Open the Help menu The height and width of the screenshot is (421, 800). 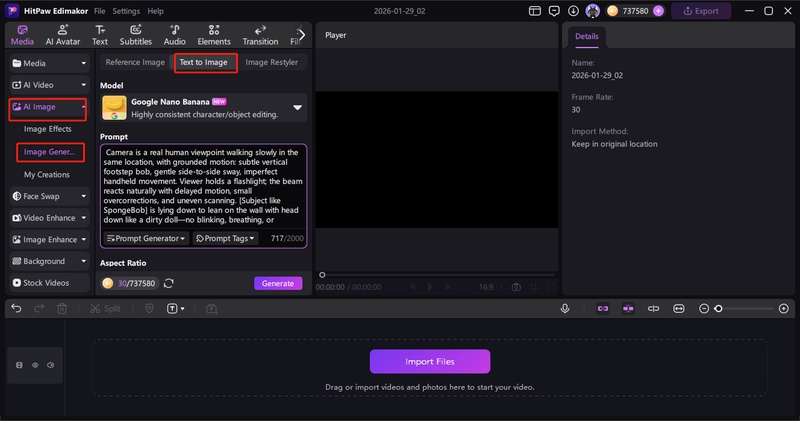[x=156, y=11]
